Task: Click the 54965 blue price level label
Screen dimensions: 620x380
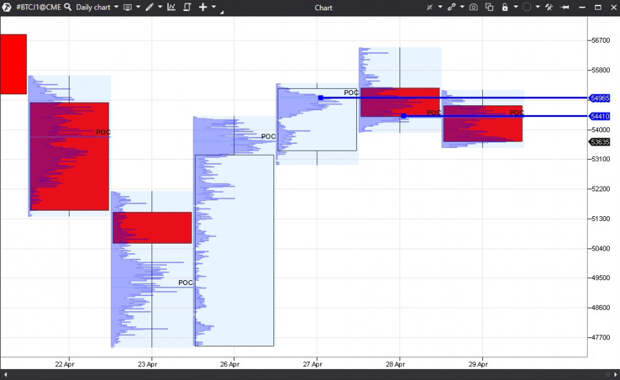Action: 599,98
